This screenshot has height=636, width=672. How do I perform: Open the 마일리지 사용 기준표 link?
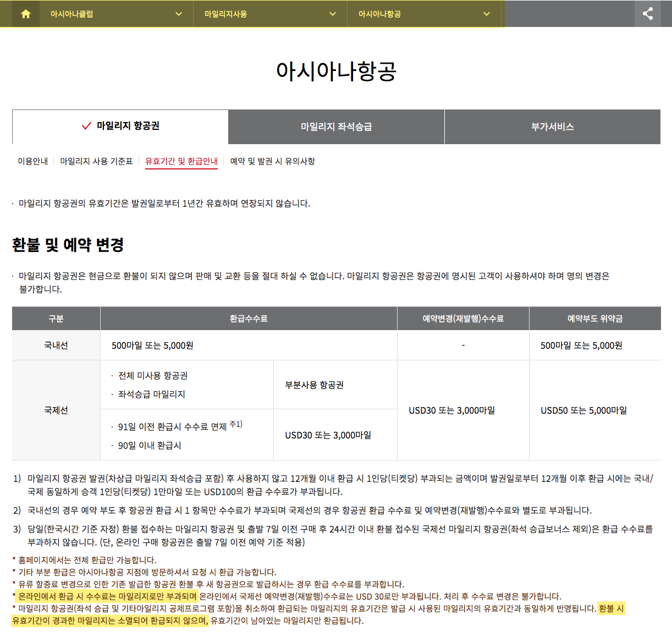tap(96, 161)
